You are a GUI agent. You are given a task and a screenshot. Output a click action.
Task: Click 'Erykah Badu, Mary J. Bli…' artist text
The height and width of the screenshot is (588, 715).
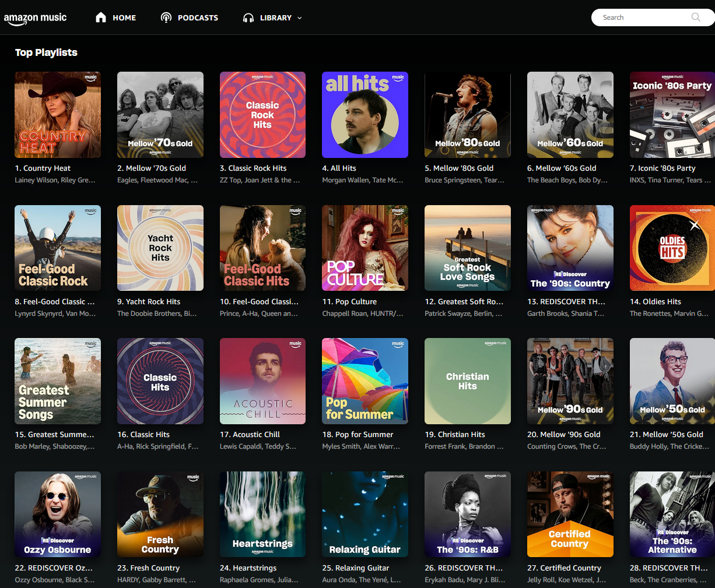(x=465, y=580)
